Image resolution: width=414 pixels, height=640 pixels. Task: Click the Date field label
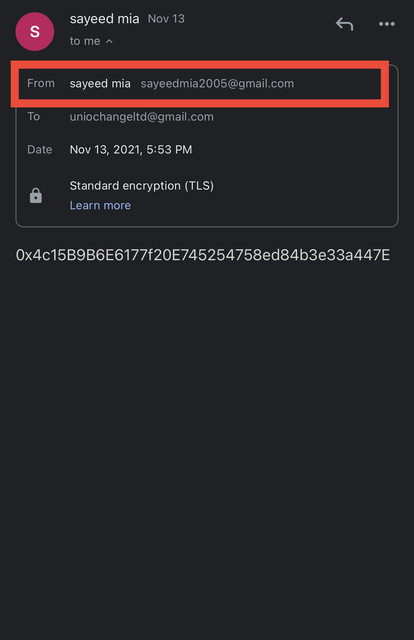pyautogui.click(x=40, y=149)
